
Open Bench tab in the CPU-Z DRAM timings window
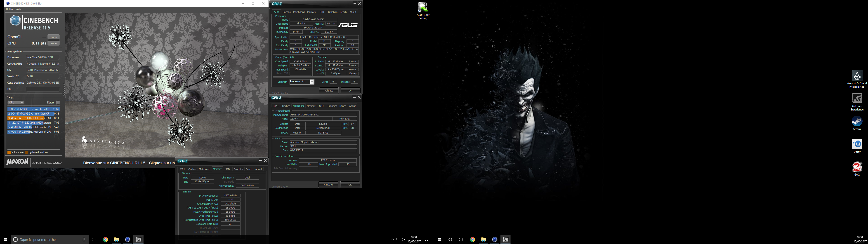249,169
